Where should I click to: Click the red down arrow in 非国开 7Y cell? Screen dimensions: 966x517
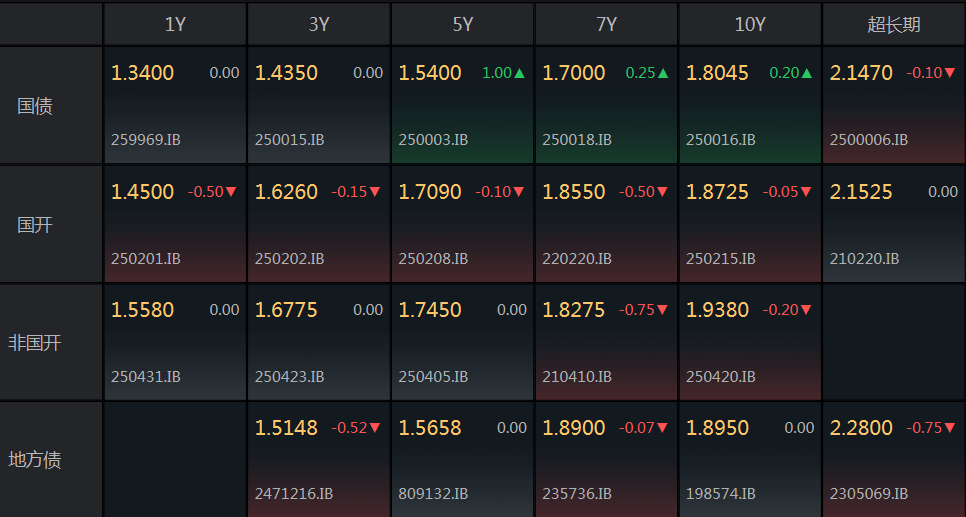pyautogui.click(x=663, y=310)
